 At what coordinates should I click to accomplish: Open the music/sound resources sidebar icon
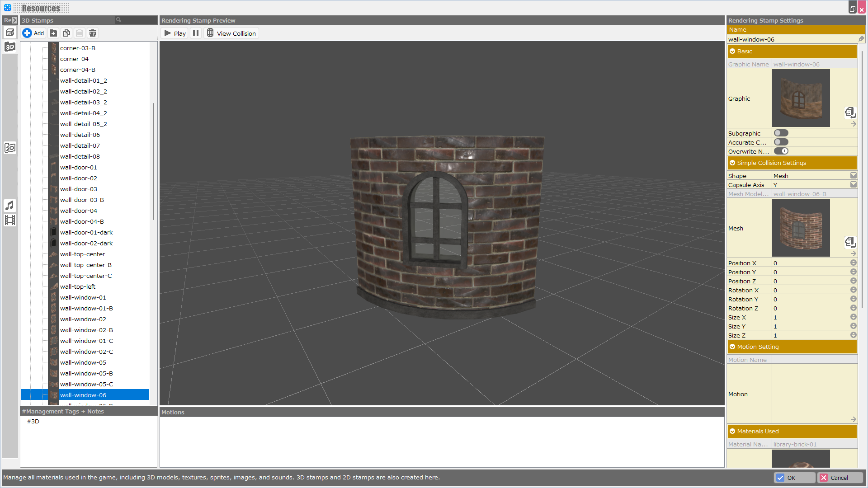(x=10, y=206)
